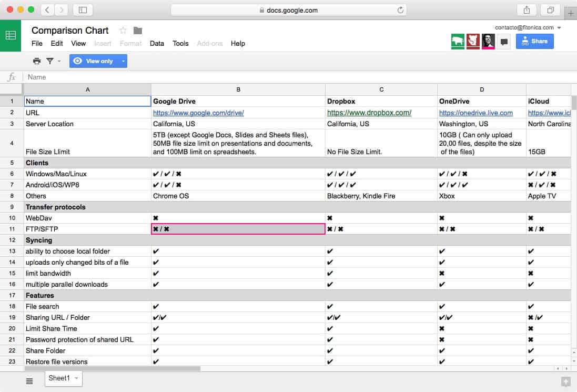Select the OneDrive header cell
The height and width of the screenshot is (392, 577).
point(482,101)
